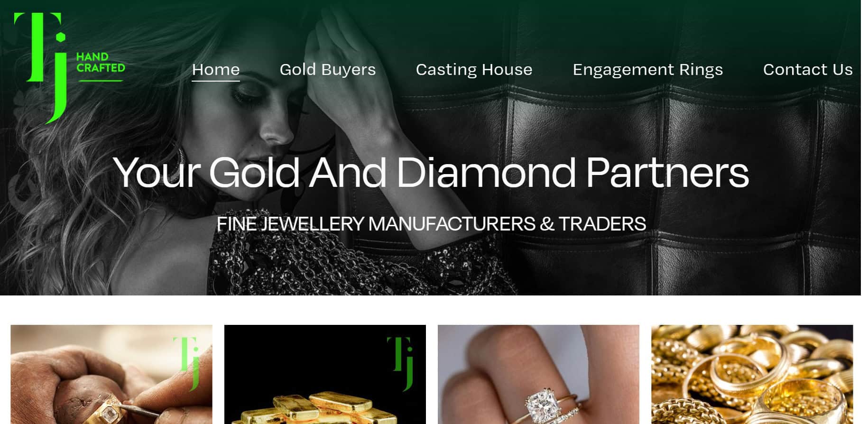Click the Fine Jewellery Manufacturers & Traders subtitle

coord(431,224)
